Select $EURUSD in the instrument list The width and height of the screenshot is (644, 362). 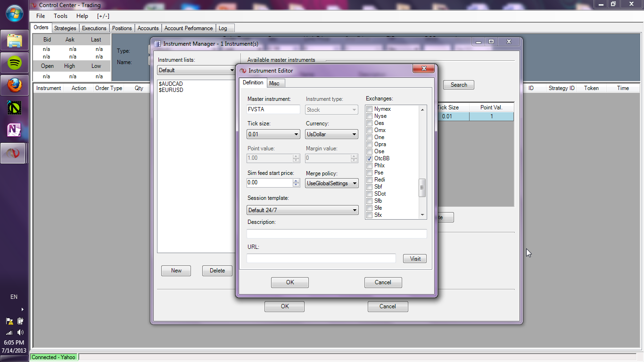(x=171, y=90)
